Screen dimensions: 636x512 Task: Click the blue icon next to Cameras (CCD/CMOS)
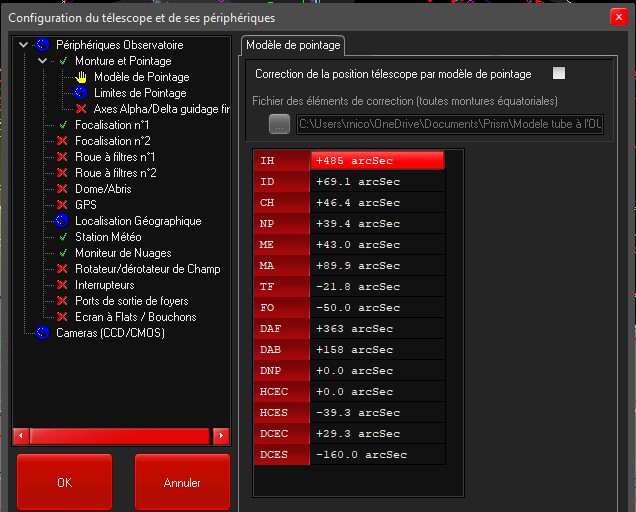(43, 333)
